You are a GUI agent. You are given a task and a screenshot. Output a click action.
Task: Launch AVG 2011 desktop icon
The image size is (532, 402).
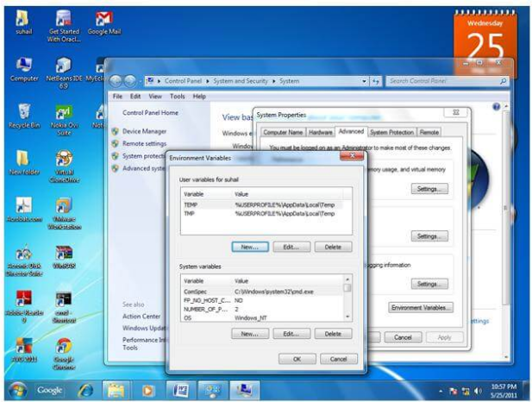24,349
